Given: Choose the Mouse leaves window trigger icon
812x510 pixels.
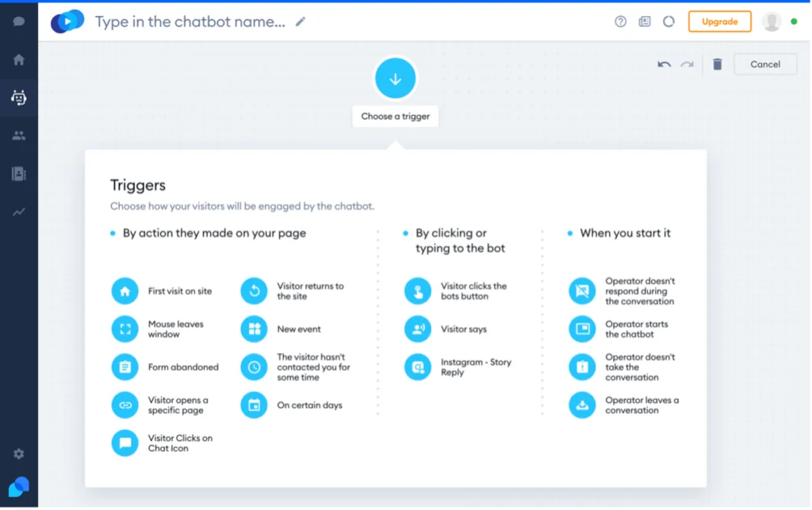Looking at the screenshot, I should tap(124, 329).
